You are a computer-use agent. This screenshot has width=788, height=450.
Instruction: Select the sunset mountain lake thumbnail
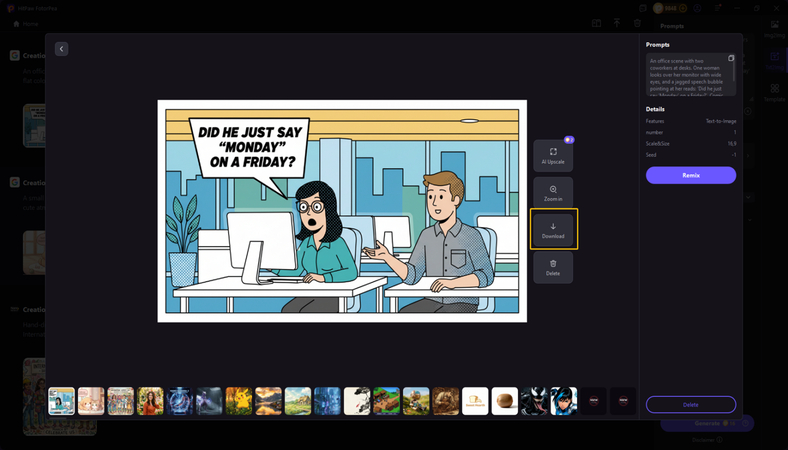point(268,401)
